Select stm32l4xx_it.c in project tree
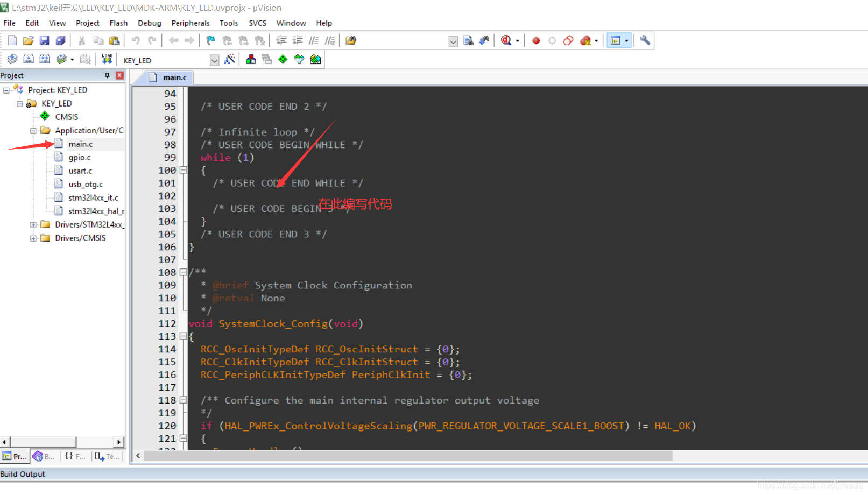 point(93,198)
